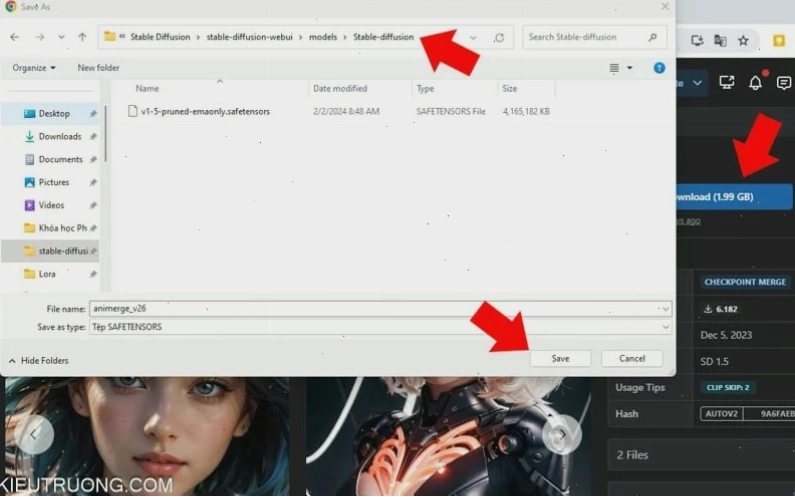The height and width of the screenshot is (497, 795).
Task: Click CHECKPOINT MERGE tag on webpage
Action: pos(745,282)
